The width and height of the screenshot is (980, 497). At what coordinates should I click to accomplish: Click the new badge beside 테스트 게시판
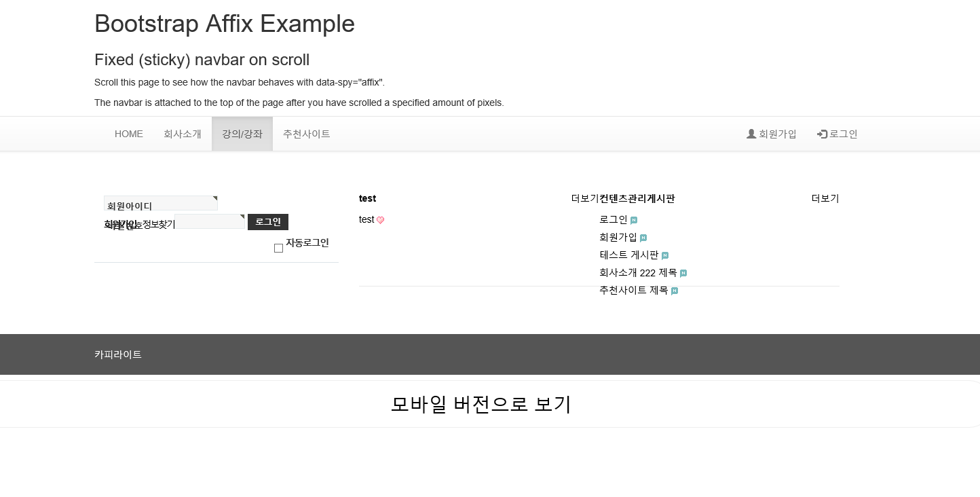(665, 255)
